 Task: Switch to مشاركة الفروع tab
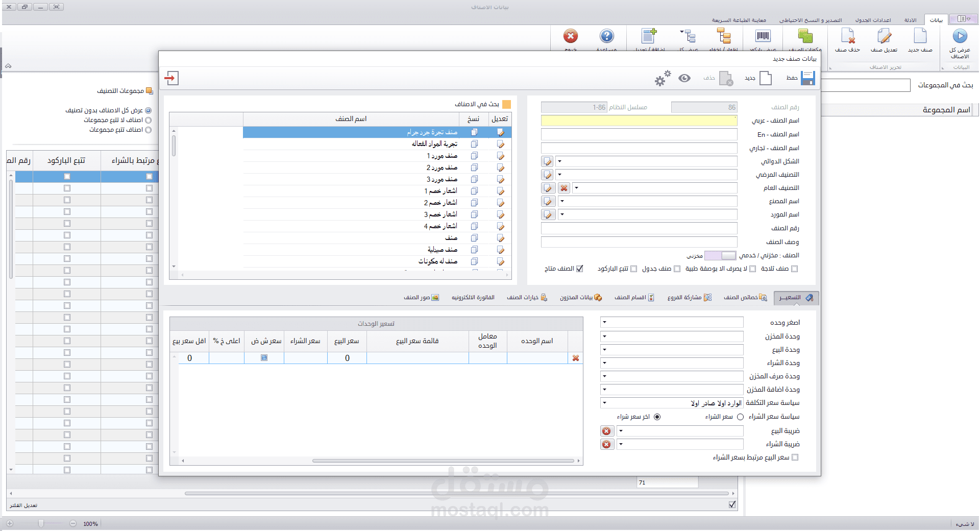pos(689,297)
